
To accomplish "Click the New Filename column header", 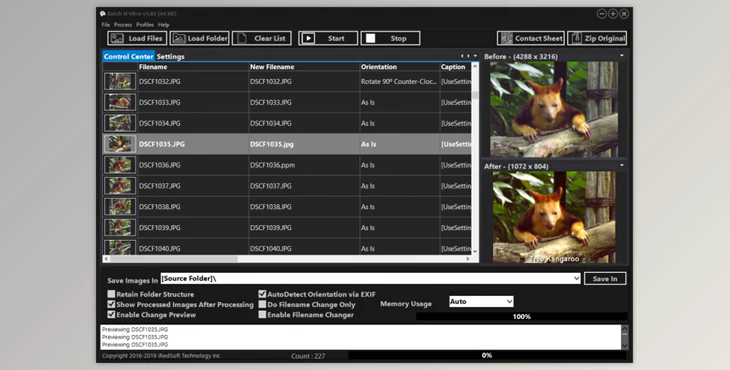I will pos(304,67).
